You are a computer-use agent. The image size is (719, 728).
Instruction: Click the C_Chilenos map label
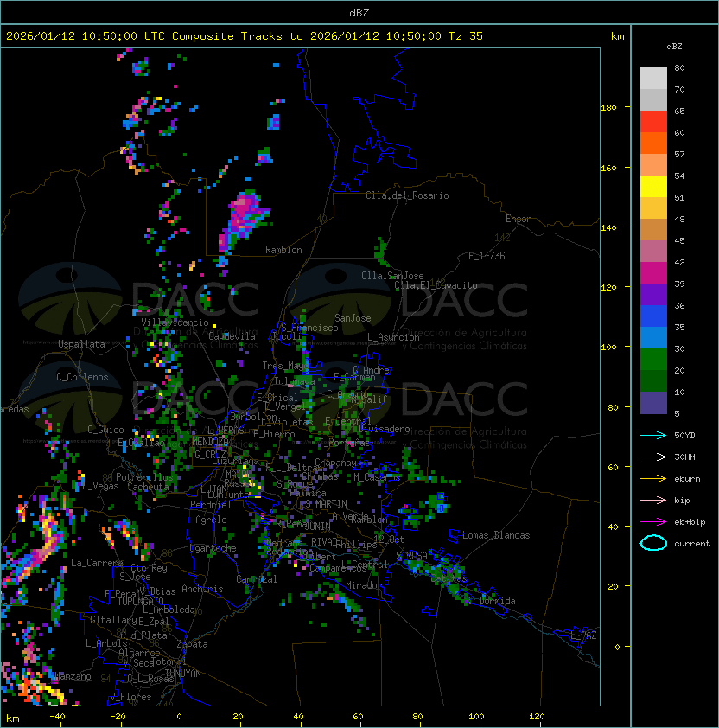point(82,377)
